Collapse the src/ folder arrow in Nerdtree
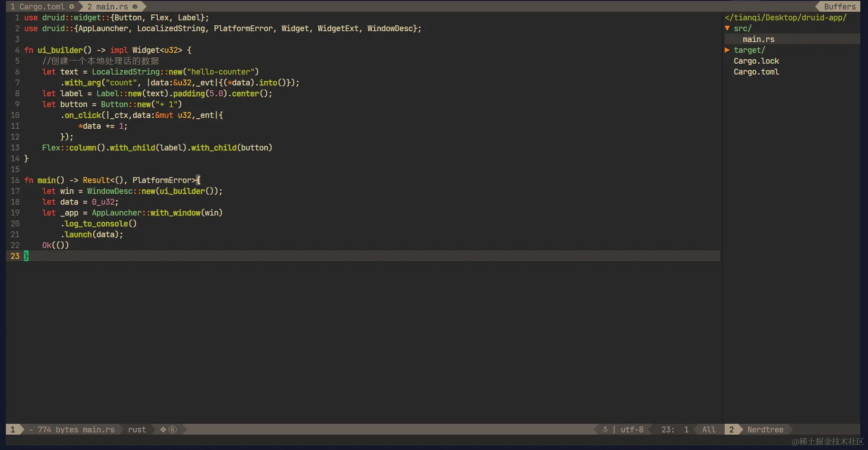Viewport: 868px width, 450px height. [727, 28]
